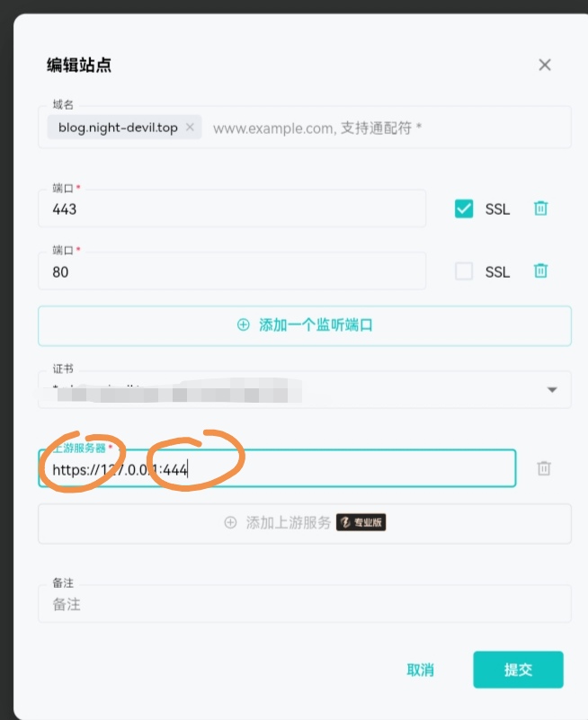This screenshot has width=588, height=720.
Task: Enable SSL for port 80
Action: click(x=464, y=271)
